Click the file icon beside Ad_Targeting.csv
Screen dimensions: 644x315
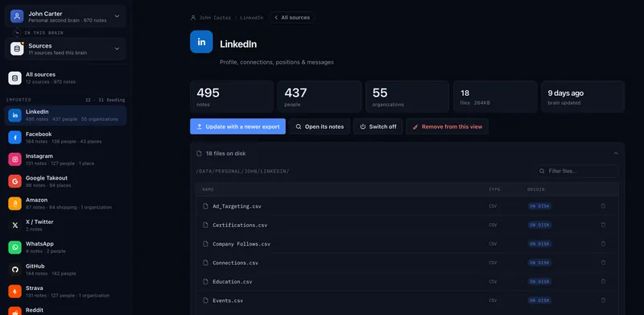[x=205, y=206]
